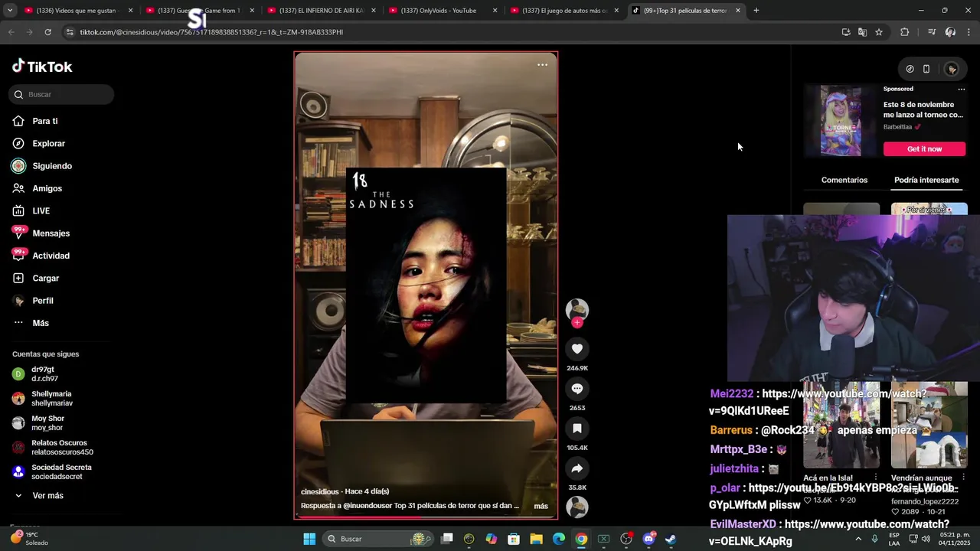
Task: Open the Explorar page
Action: pyautogui.click(x=48, y=143)
